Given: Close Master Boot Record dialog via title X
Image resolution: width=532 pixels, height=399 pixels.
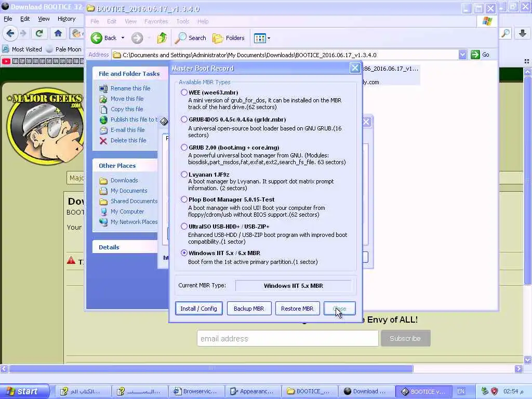Looking at the screenshot, I should point(355,68).
